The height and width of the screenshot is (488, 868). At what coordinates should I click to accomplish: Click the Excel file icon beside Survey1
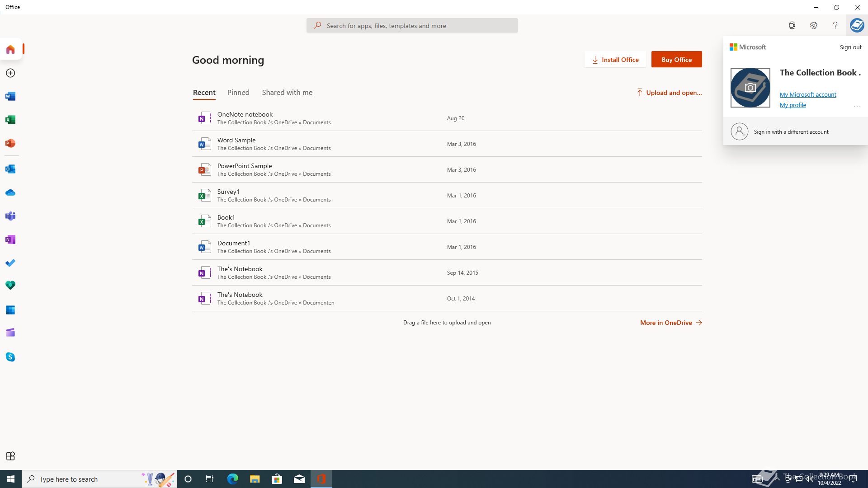(x=204, y=196)
